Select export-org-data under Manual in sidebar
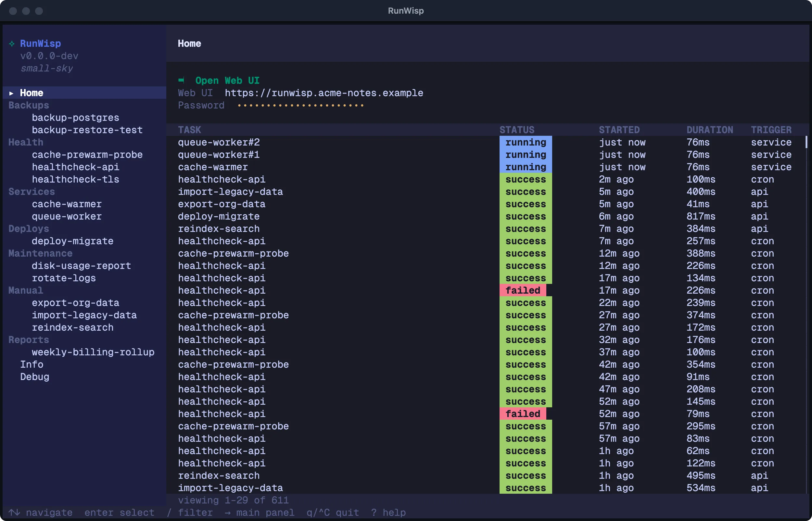The width and height of the screenshot is (812, 521). (x=75, y=303)
